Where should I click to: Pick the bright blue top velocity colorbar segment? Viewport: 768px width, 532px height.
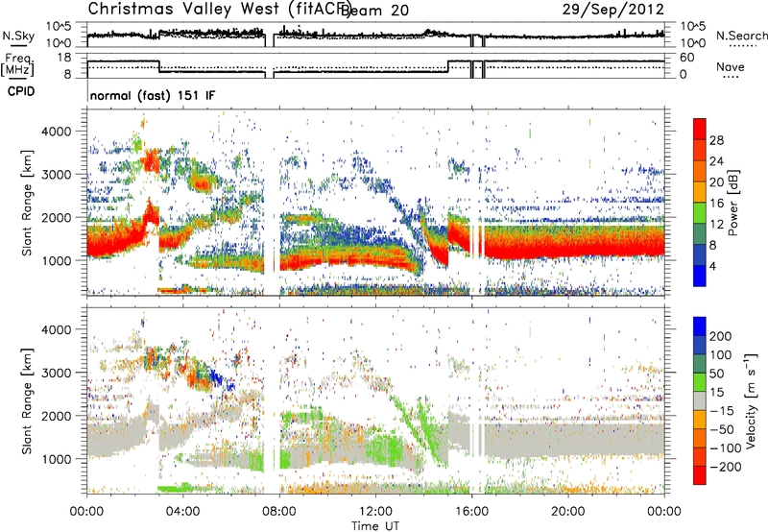pos(700,326)
